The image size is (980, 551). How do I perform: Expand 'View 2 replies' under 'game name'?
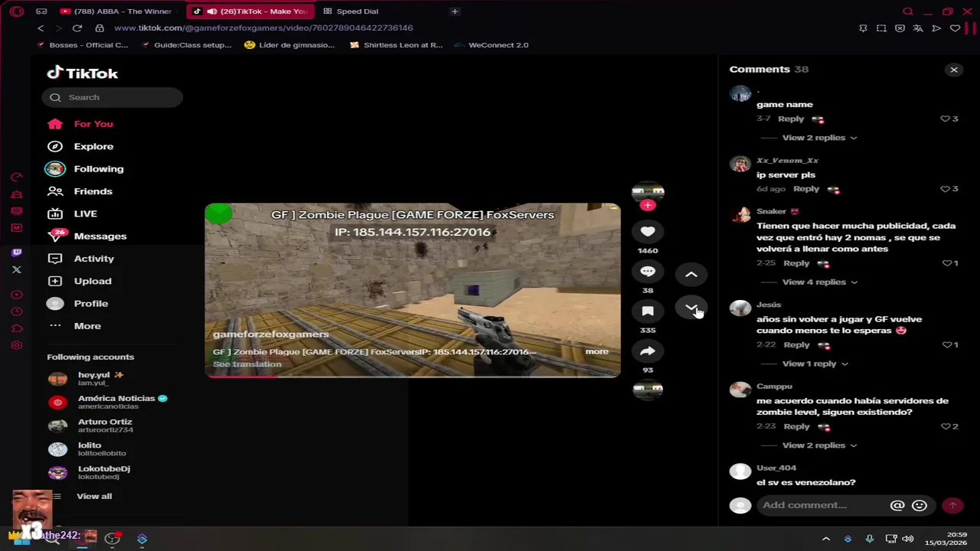pos(819,138)
